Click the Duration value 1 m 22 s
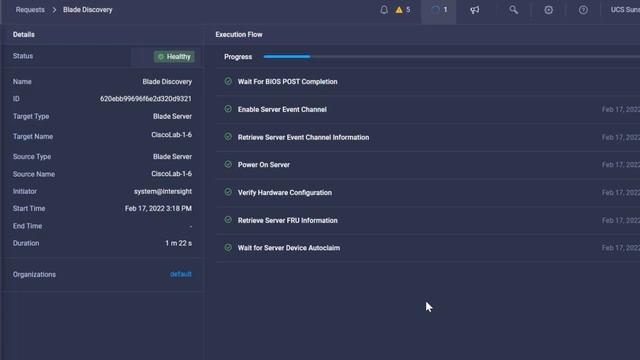This screenshot has width=640, height=360. pos(178,243)
